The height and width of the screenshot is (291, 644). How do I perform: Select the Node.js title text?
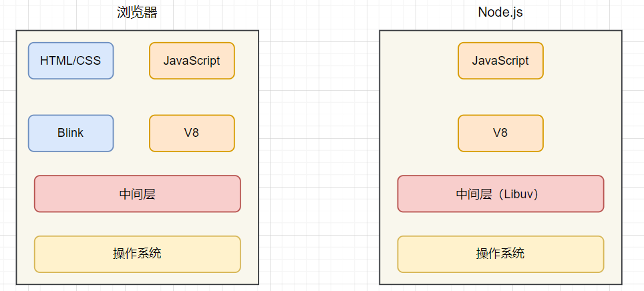pos(500,12)
